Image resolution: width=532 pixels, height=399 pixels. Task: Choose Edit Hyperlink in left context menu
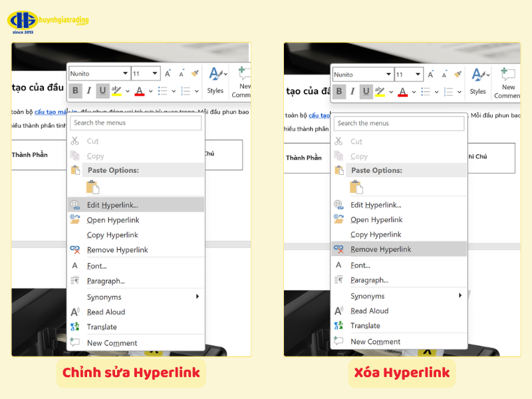point(112,205)
